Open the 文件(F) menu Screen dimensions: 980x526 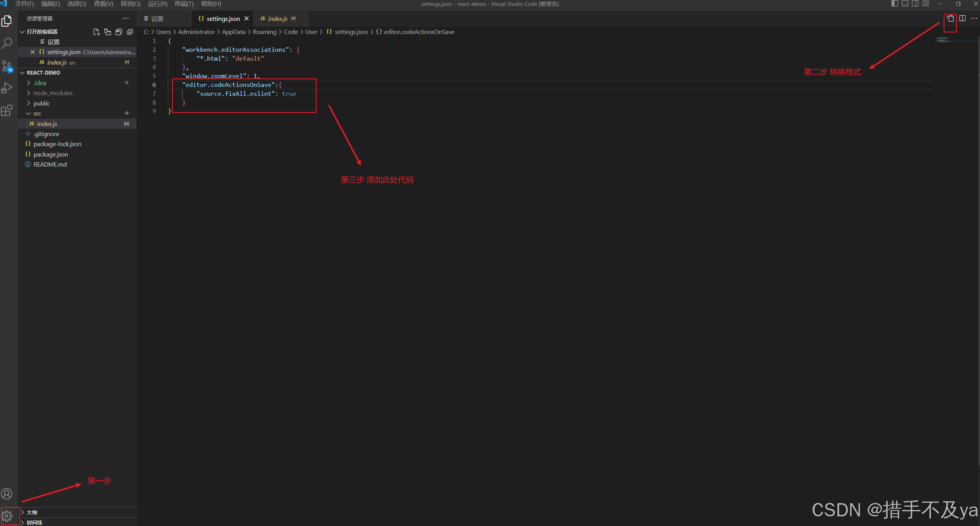(x=24, y=4)
